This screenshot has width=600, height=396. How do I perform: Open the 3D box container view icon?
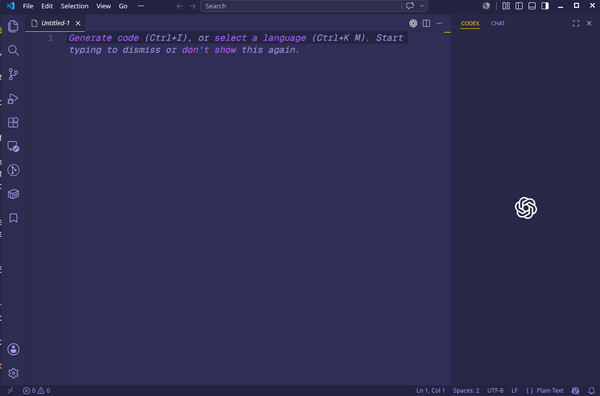coord(13,194)
